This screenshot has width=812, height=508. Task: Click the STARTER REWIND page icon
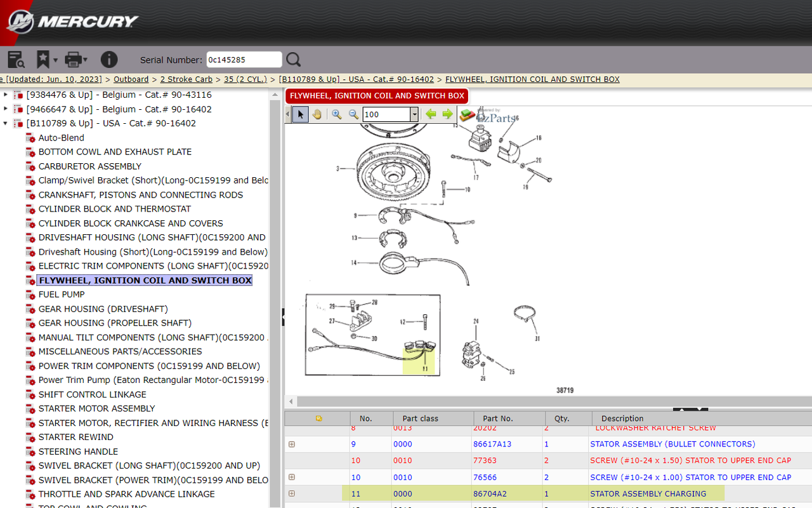[x=30, y=438]
